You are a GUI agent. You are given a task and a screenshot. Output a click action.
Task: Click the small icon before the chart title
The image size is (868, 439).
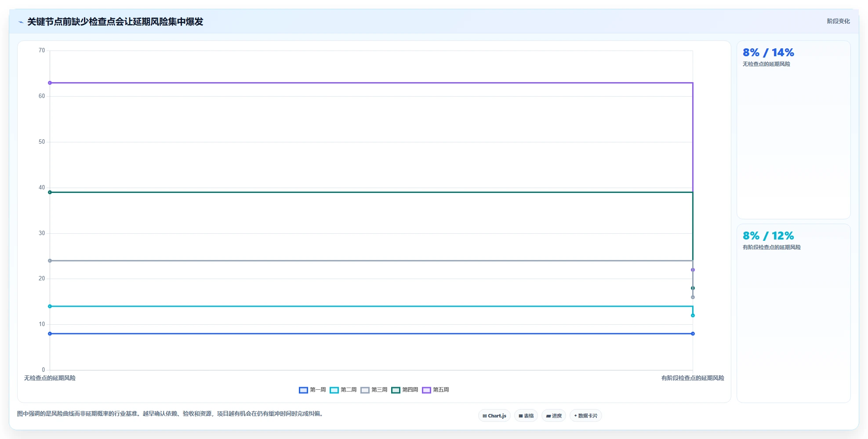tap(21, 22)
